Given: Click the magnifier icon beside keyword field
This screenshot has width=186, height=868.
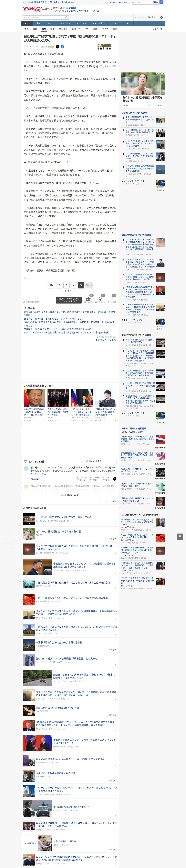Looking at the screenshot, I should coord(66,18).
